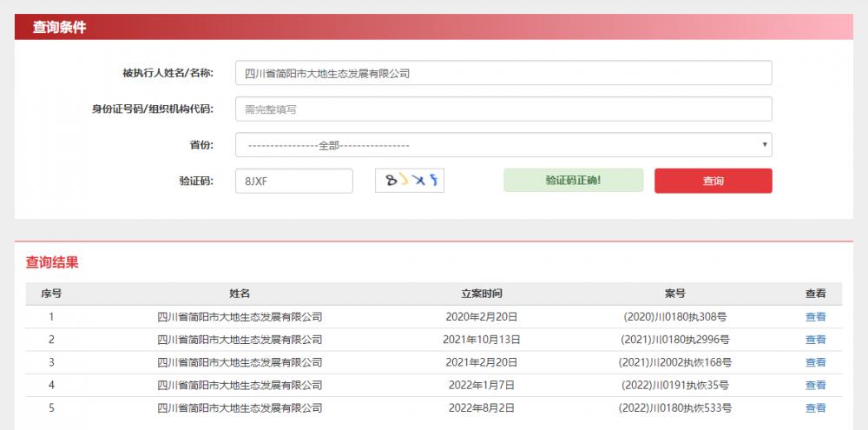
Task: Select the 验证码 text box containing 8JXF
Action: (294, 181)
